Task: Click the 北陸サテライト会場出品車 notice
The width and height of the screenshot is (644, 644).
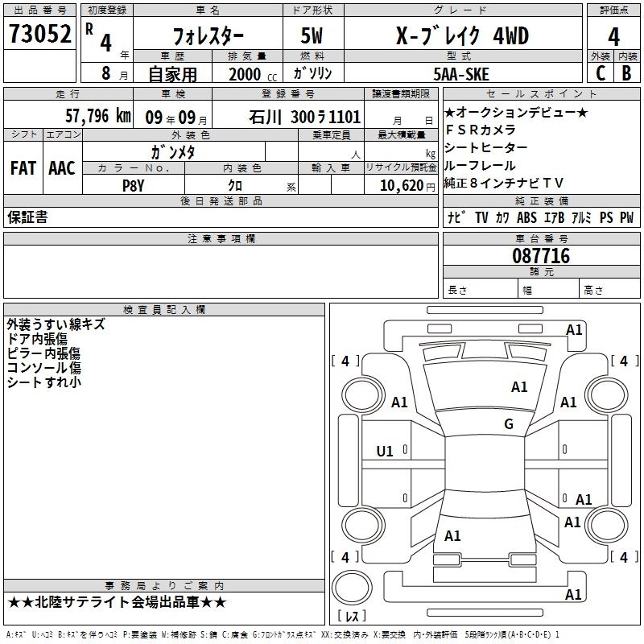Action: (x=118, y=601)
